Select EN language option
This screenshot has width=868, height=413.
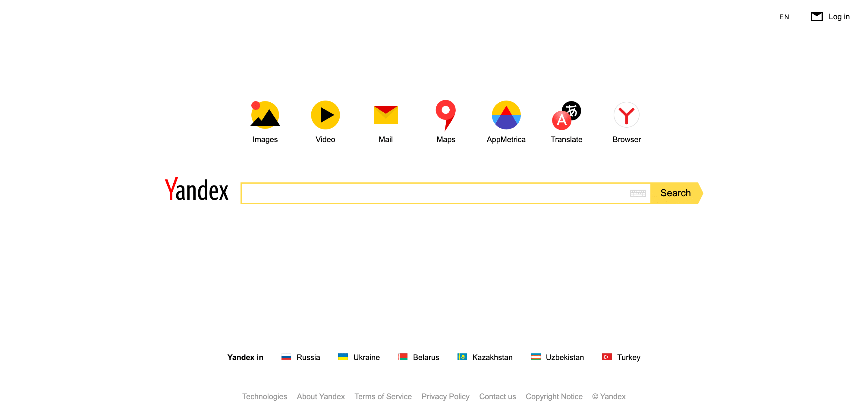(x=783, y=17)
